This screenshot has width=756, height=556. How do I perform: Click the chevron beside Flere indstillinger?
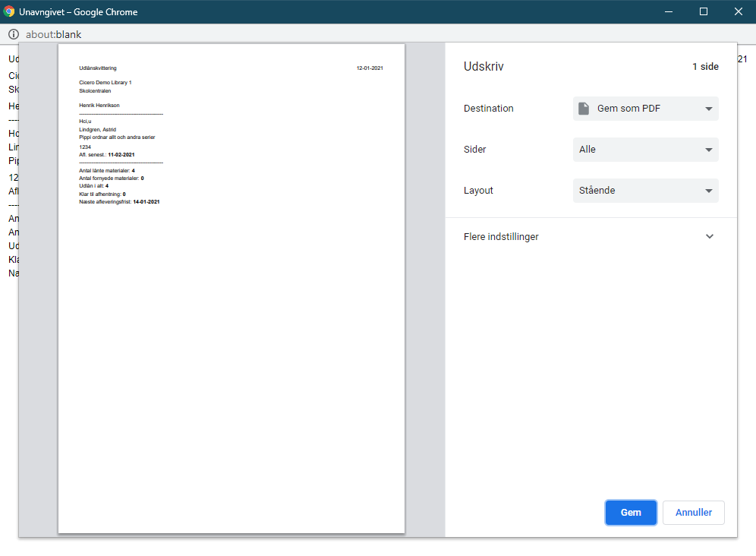[709, 236]
